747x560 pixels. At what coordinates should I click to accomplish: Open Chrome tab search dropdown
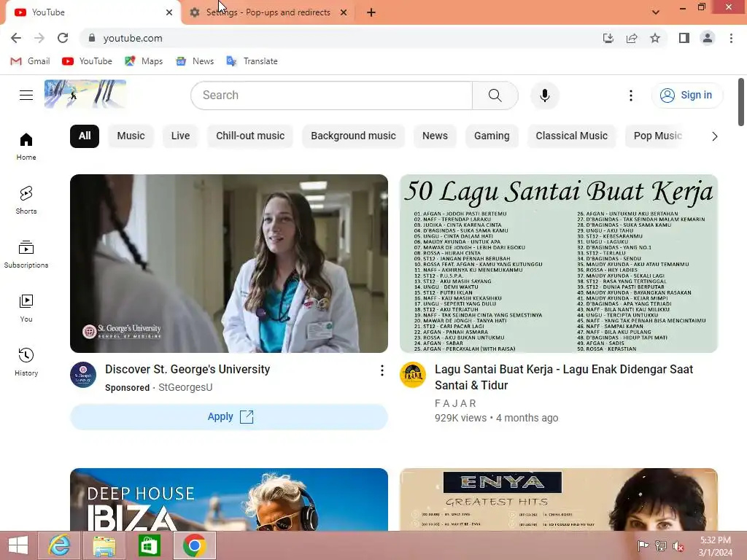(x=656, y=12)
